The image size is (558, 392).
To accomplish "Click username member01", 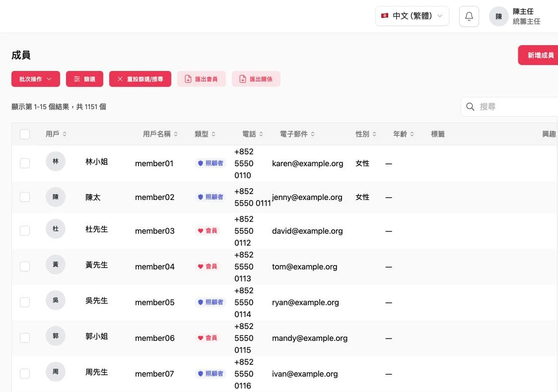I will tap(154, 164).
